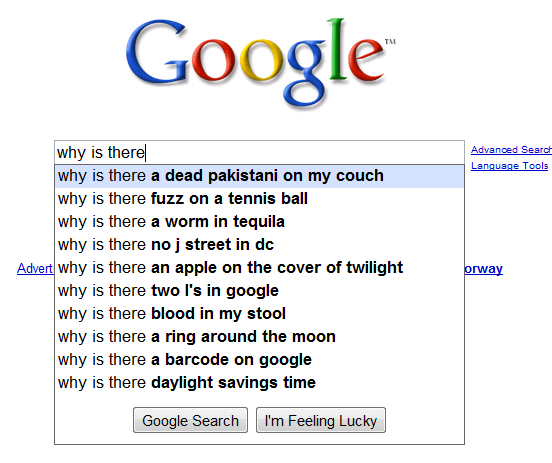Click the trademark symbol beside the logo
552x463 pixels.
click(390, 42)
